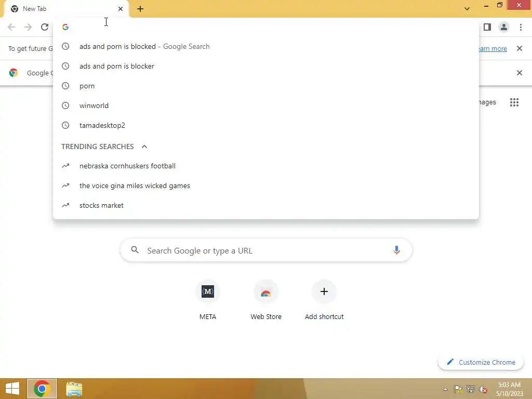This screenshot has height=399, width=532.
Task: Collapse the Trending Searches section
Action: tap(144, 147)
